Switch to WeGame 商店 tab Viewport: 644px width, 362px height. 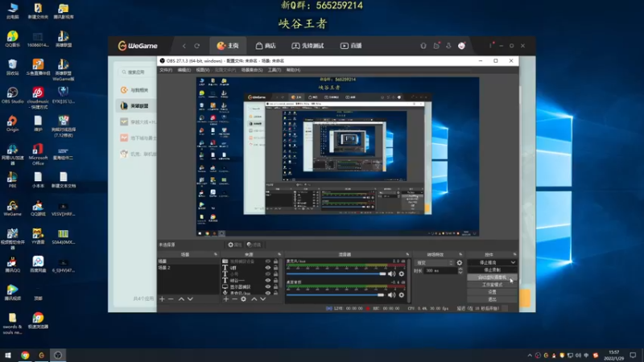[266, 46]
